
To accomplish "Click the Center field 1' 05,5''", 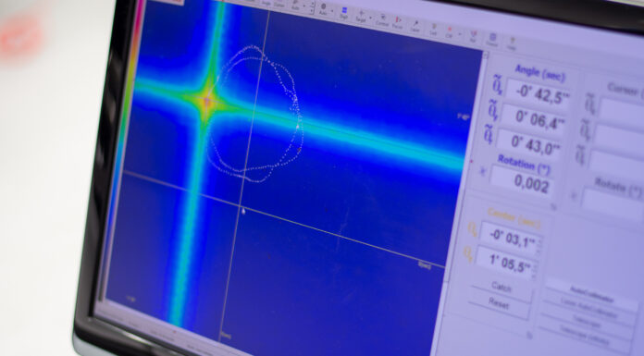I will (506, 263).
